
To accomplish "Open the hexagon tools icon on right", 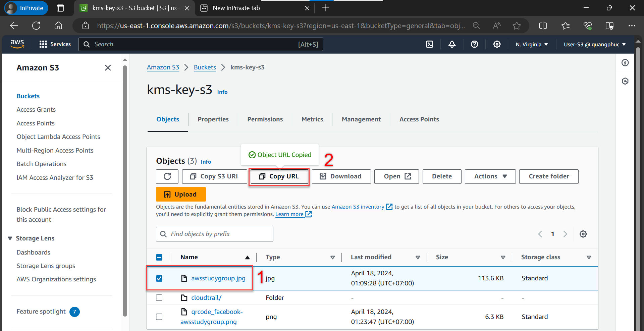I will coord(625,81).
